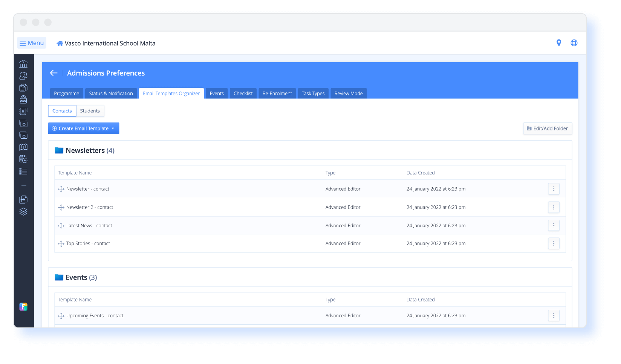
Task: Click the home icon beside school name
Action: (60, 44)
